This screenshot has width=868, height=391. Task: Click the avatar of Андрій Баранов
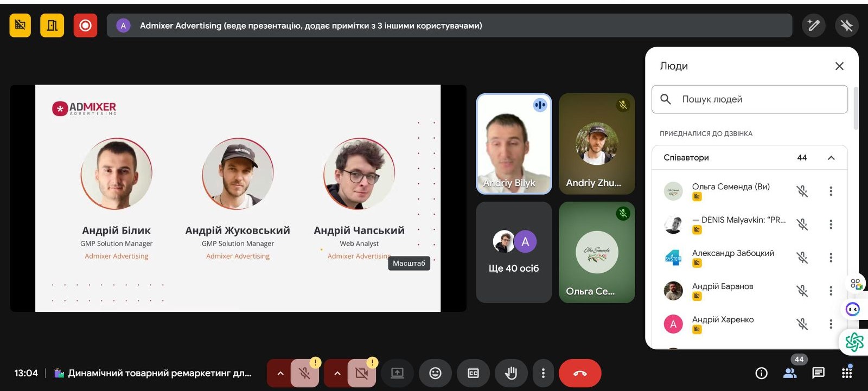[673, 291]
